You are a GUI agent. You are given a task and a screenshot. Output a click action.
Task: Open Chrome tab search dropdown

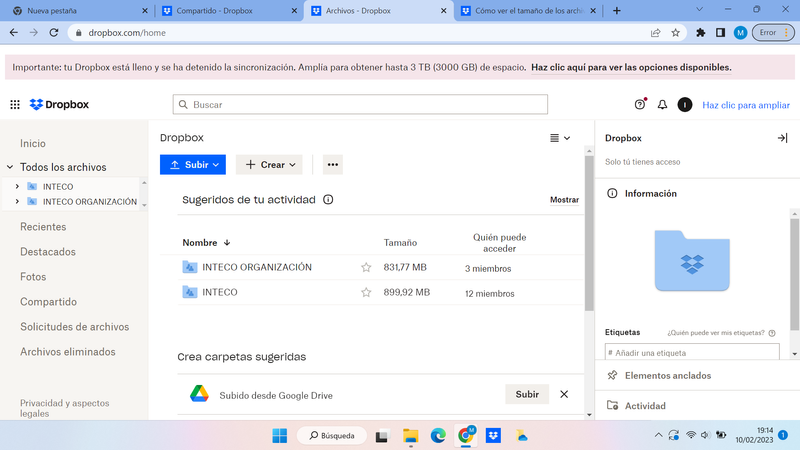click(699, 10)
